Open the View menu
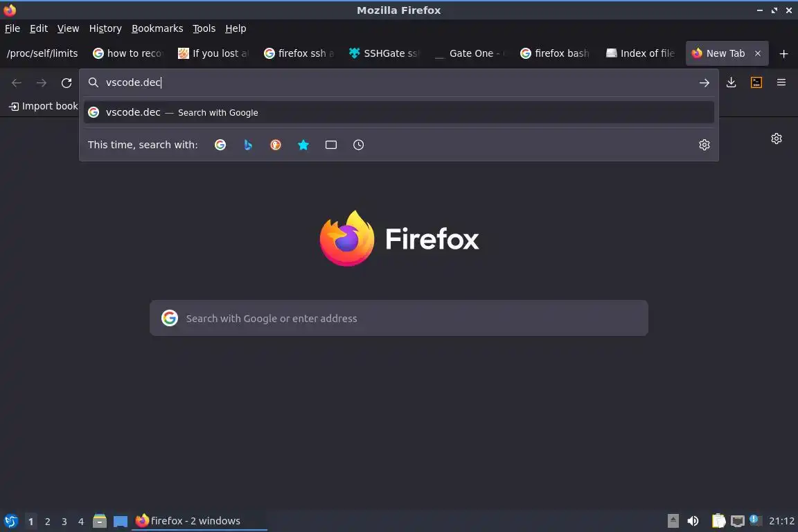Viewport: 798px width, 532px height. pos(68,28)
